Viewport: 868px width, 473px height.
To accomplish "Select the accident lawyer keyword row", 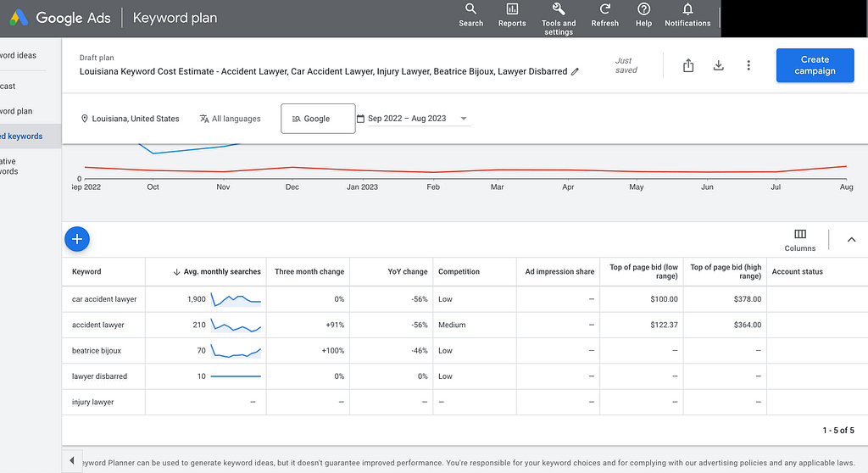I will point(98,326).
